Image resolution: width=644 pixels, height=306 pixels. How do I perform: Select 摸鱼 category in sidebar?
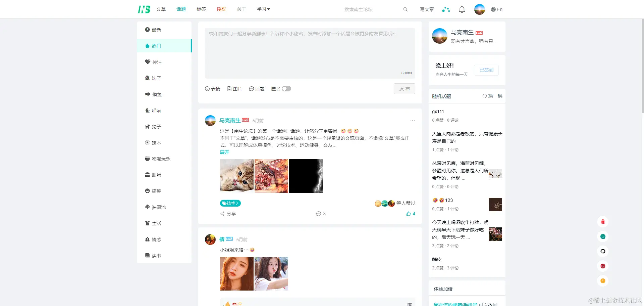[164, 94]
